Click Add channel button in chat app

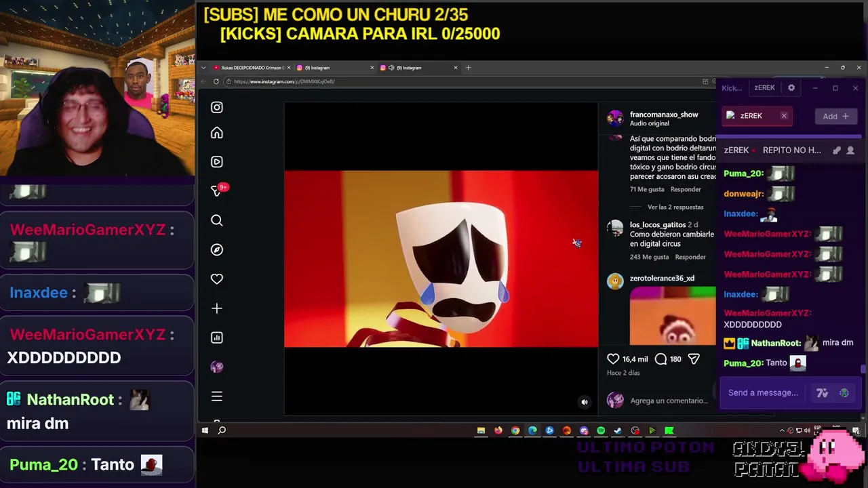836,117
